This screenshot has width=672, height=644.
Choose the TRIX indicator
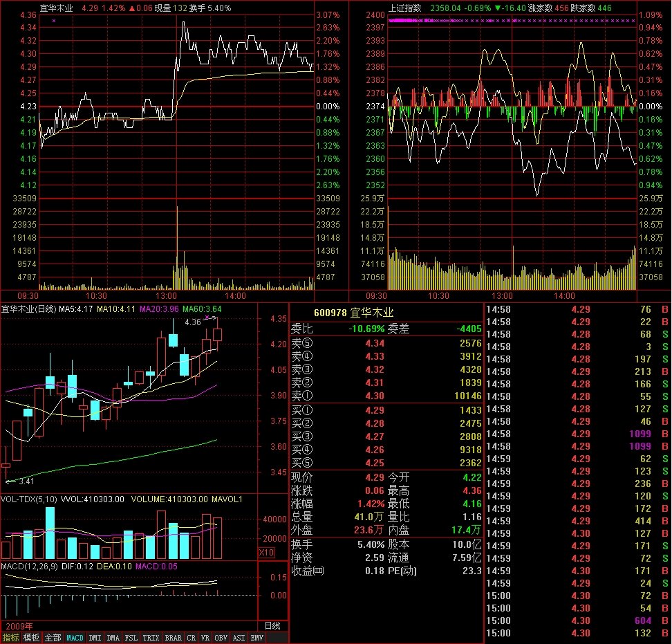[x=151, y=638]
